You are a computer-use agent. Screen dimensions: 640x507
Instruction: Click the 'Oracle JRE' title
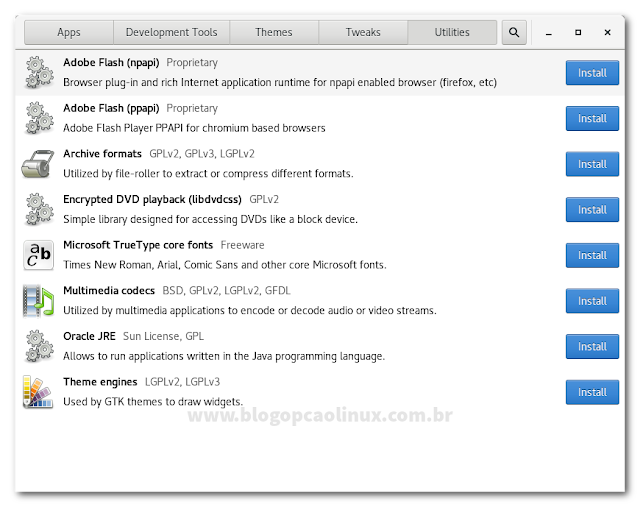coord(89,336)
